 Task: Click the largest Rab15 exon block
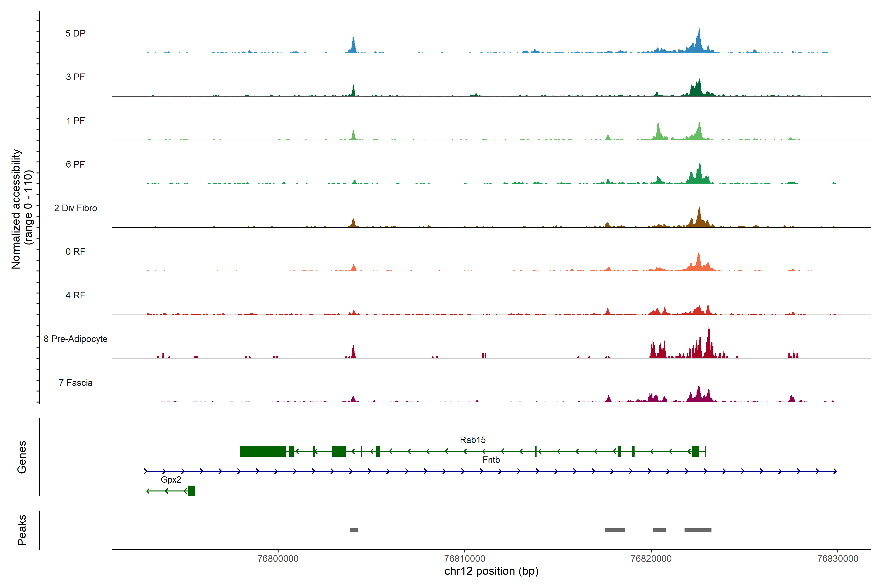coord(262,451)
